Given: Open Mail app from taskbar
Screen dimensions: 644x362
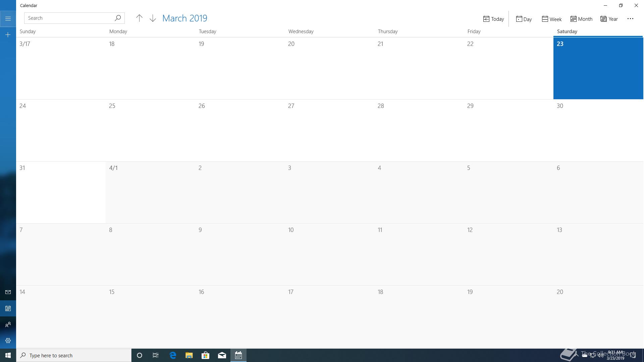Looking at the screenshot, I should pyautogui.click(x=222, y=355).
